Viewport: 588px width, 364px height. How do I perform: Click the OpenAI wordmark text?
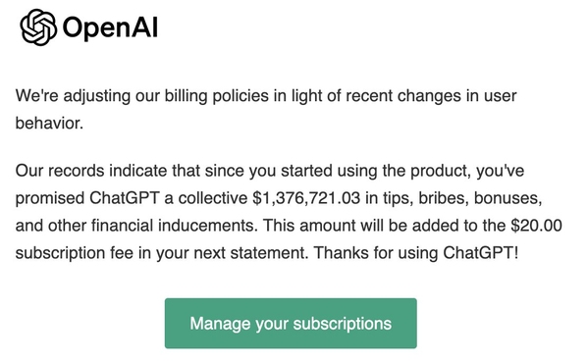click(110, 27)
